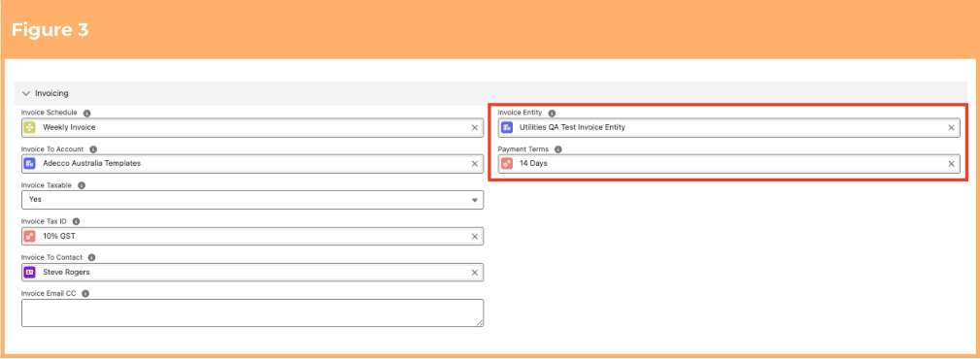Click the Invoicing section header label
This screenshot has height=359, width=980.
51,93
